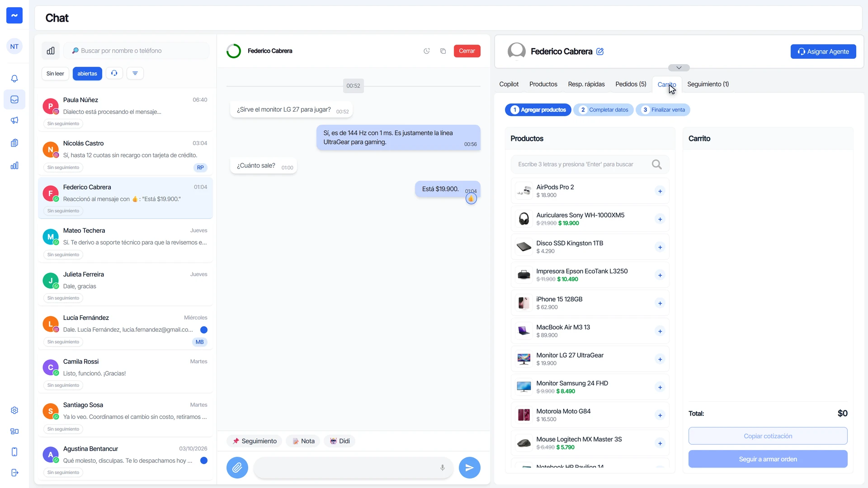This screenshot has height=488, width=868.
Task: Open notifications bell in sidebar
Action: tap(14, 79)
